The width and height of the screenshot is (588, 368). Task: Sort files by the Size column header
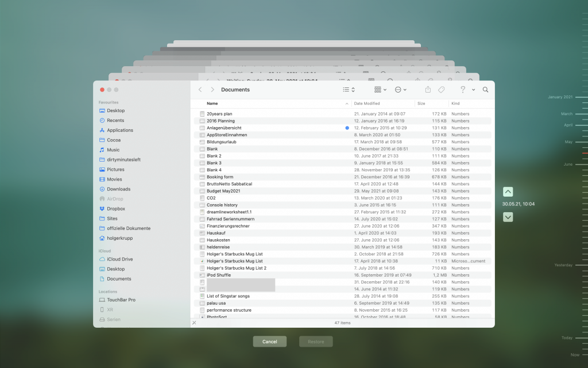pyautogui.click(x=421, y=103)
